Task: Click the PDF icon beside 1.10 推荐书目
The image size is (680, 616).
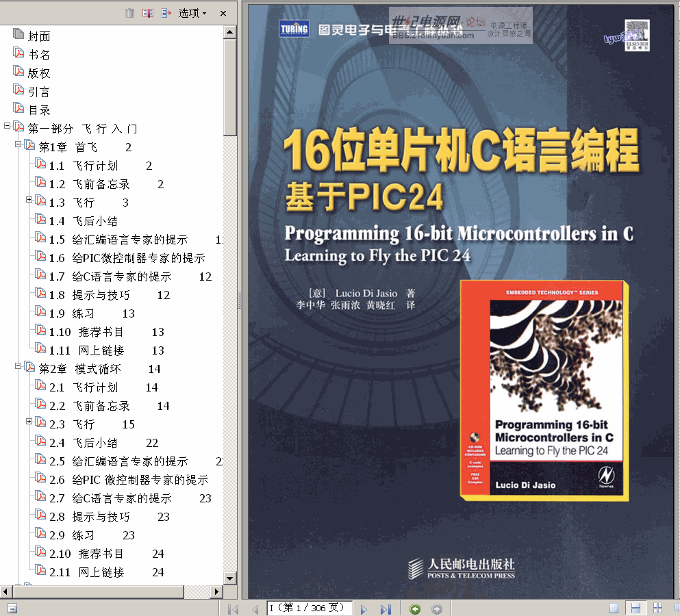Action: (40, 331)
